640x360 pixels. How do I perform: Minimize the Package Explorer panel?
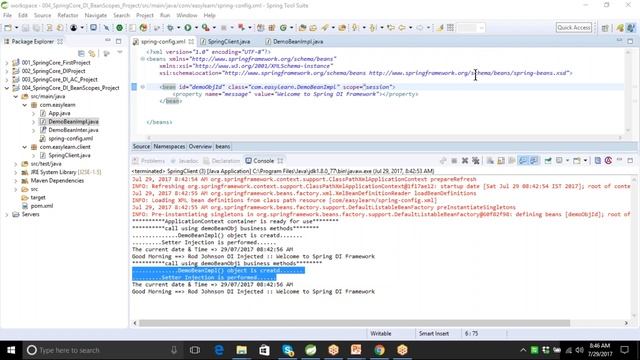pos(108,41)
